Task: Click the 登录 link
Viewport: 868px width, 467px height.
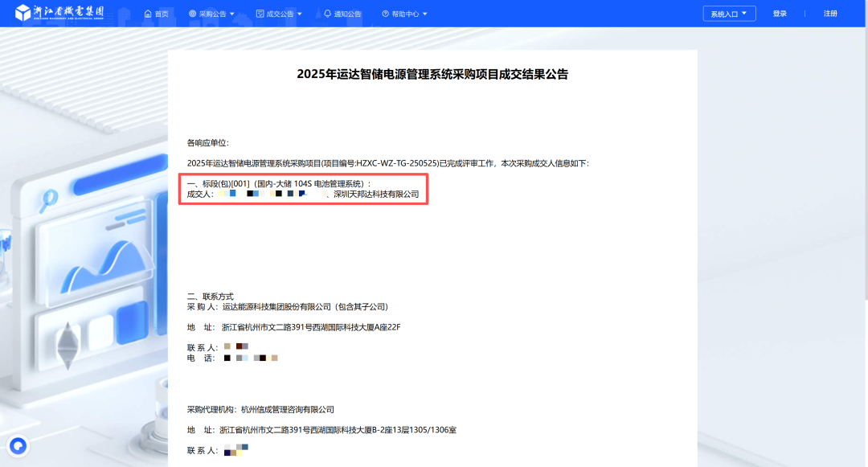Action: (779, 13)
